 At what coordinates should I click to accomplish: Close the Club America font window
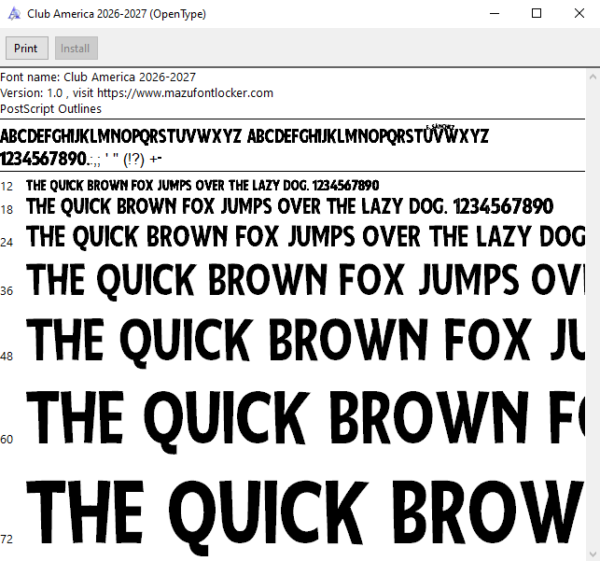(579, 13)
